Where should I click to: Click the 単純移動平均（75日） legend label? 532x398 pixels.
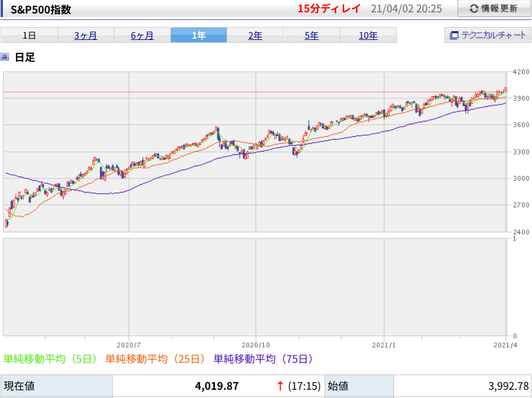tap(263, 359)
